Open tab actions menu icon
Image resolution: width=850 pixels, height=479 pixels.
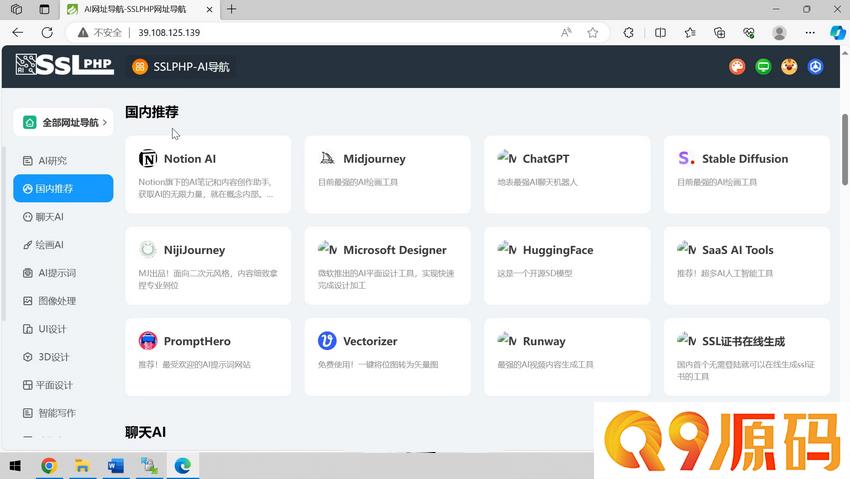click(44, 9)
